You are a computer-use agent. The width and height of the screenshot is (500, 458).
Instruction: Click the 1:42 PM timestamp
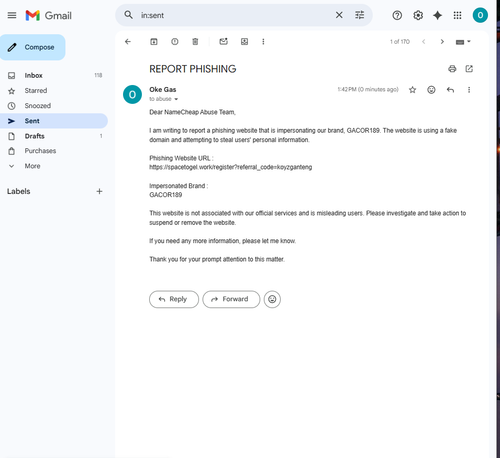tap(368, 90)
